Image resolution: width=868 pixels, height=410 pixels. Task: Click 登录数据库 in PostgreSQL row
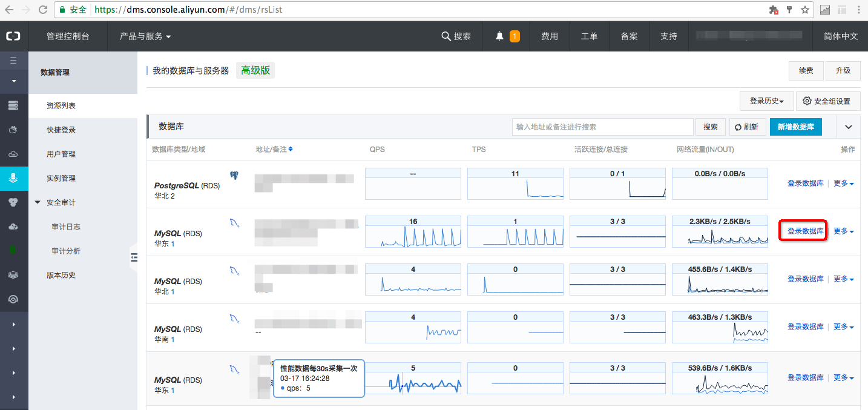805,184
